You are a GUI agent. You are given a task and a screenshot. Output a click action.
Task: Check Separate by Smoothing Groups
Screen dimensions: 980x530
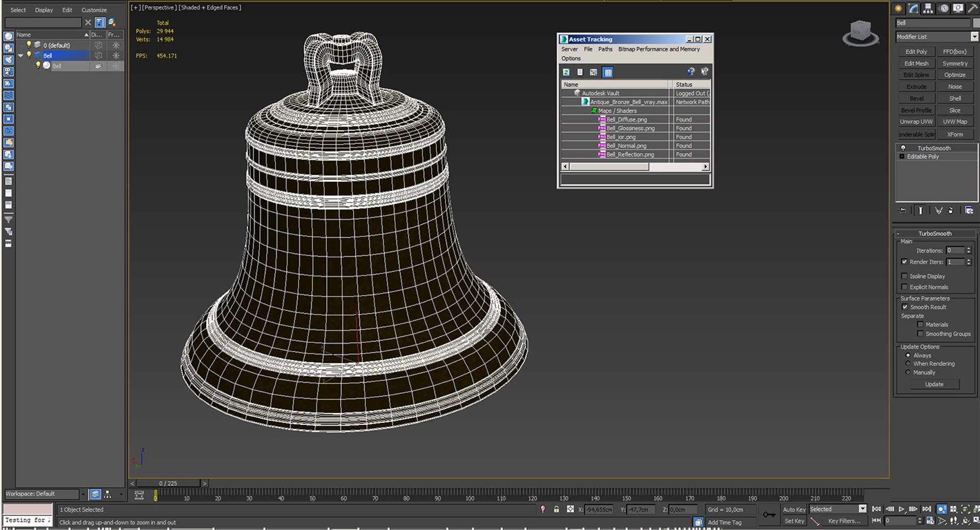pos(920,334)
